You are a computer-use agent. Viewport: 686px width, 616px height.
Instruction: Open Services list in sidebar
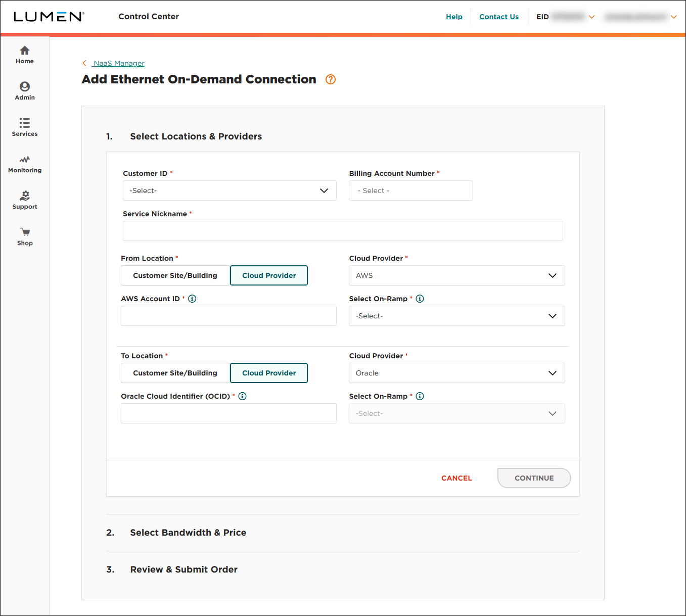25,128
